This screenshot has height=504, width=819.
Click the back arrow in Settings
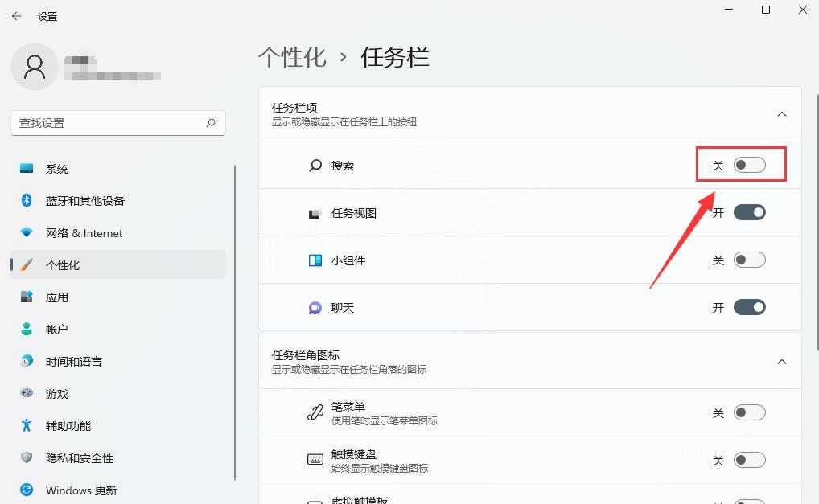16,16
